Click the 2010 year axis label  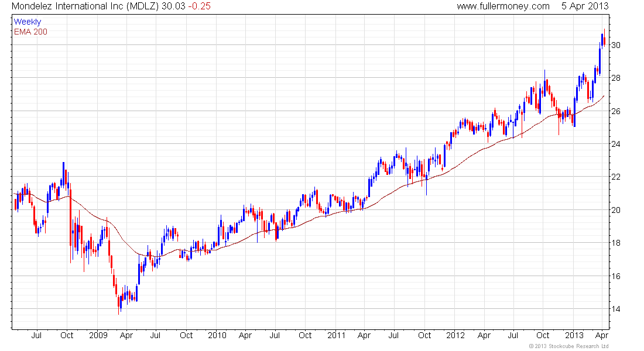pos(217,335)
